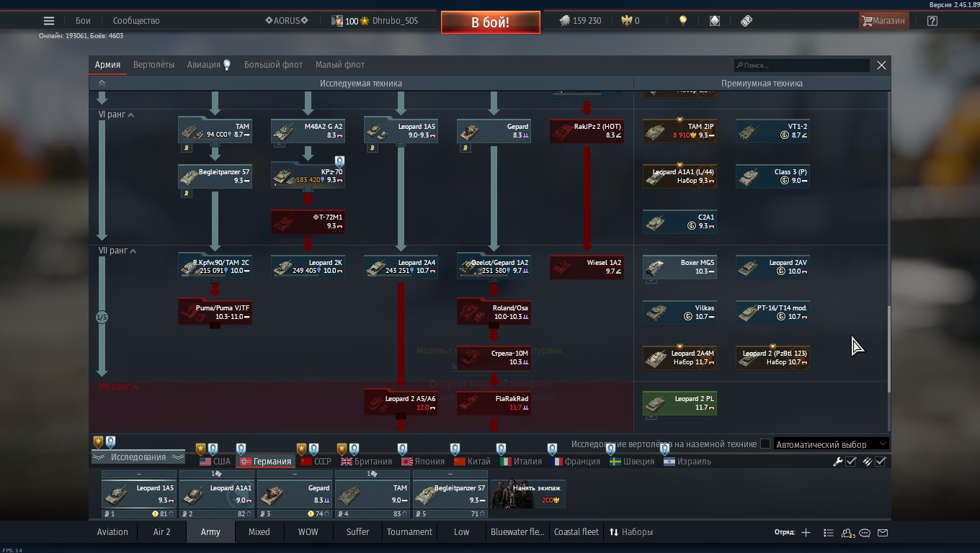
Task: Select Gepard crew slot 3
Action: click(295, 494)
